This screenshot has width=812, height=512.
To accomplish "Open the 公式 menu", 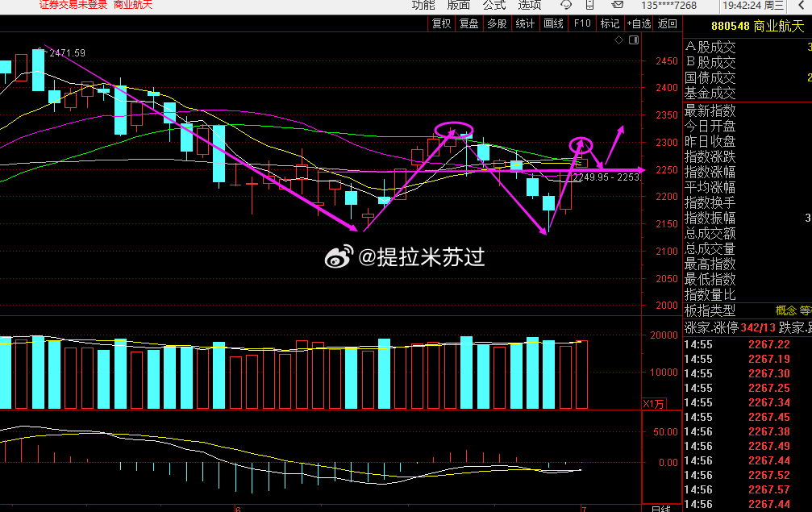I will click(x=494, y=5).
